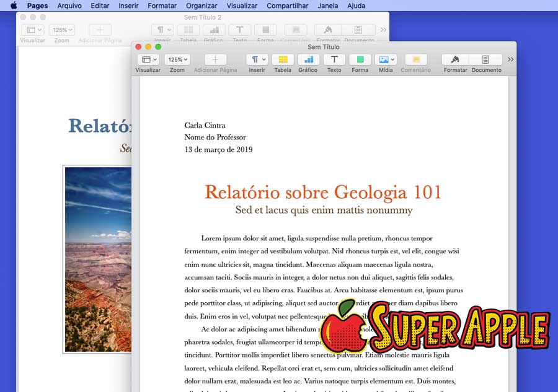Viewport: 558px width, 392px height.
Task: Click the Relatório sobre Geologia 101 heading
Action: [x=322, y=192]
